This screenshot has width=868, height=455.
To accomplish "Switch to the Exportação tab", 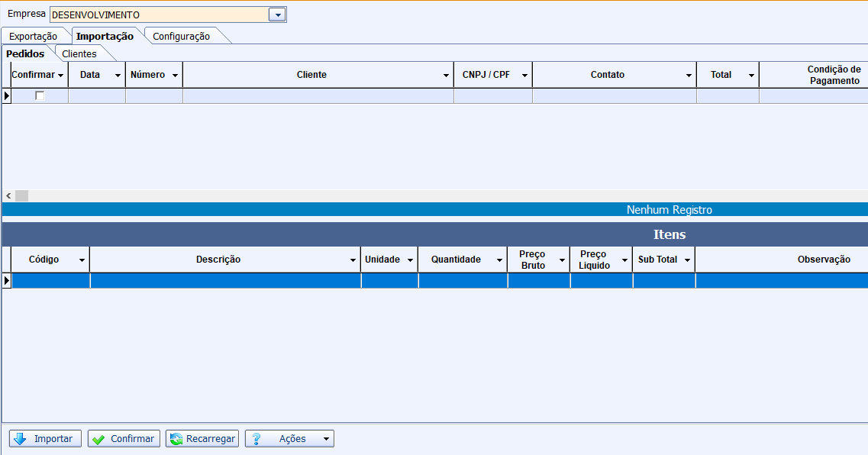I will 33,36.
